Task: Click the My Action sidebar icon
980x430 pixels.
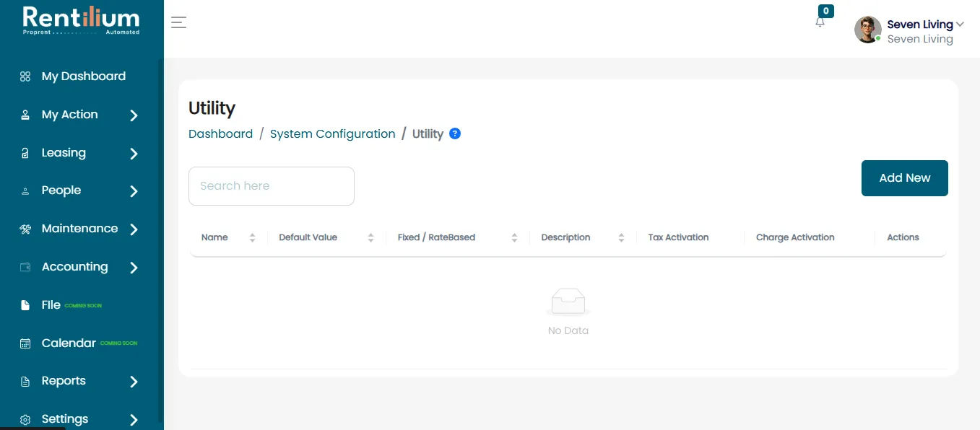Action: tap(25, 115)
